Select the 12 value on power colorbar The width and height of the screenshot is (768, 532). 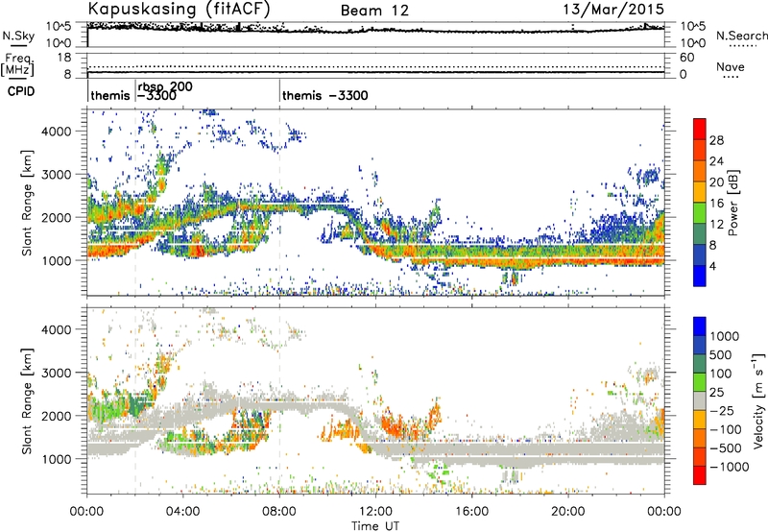[716, 225]
